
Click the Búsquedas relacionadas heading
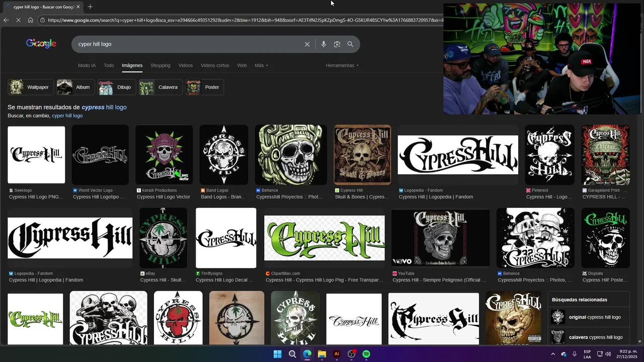pos(579,300)
